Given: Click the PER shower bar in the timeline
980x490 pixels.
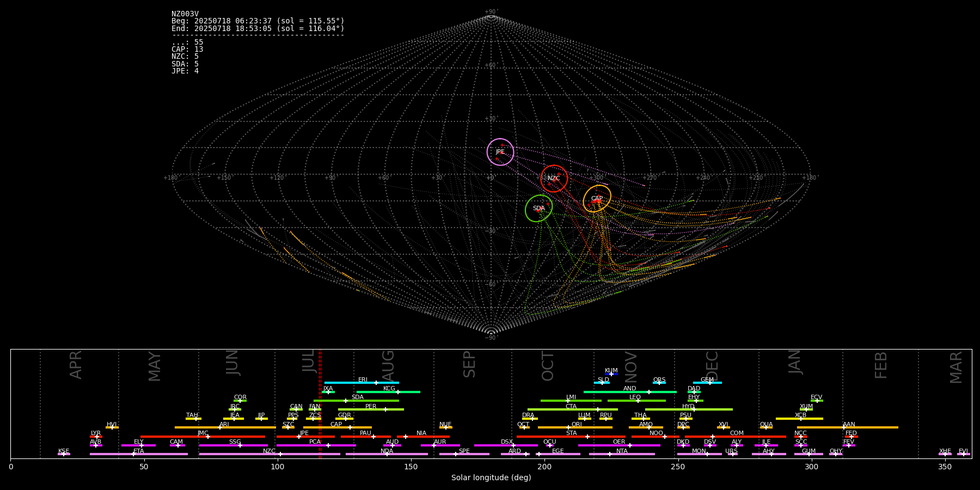Looking at the screenshot, I should pyautogui.click(x=371, y=409).
